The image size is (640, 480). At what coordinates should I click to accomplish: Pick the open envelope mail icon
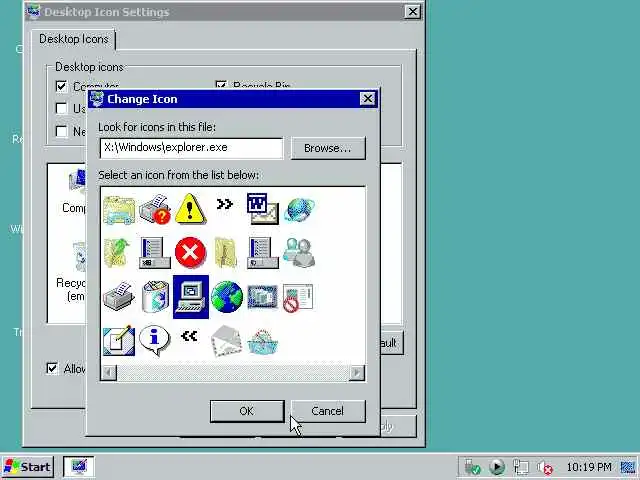[x=227, y=341]
